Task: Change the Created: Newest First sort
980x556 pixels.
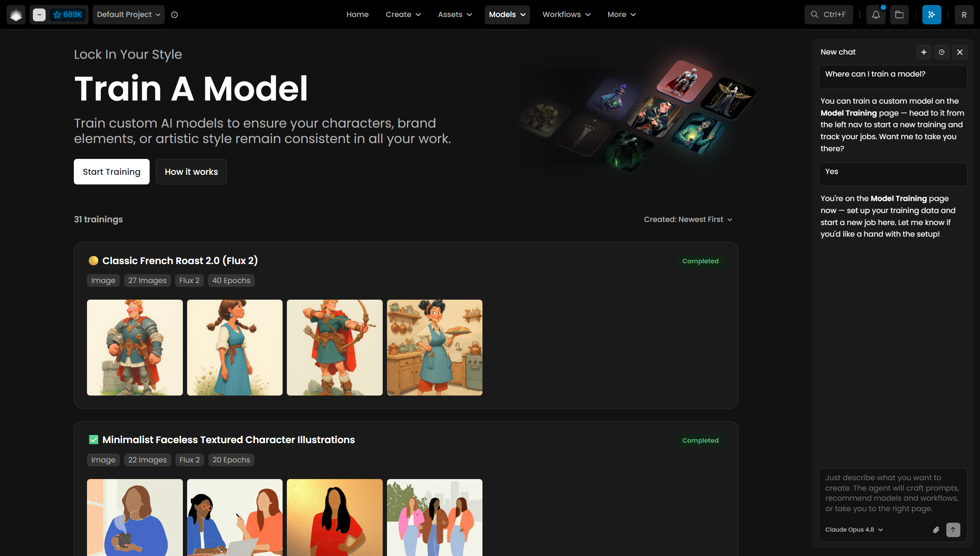Action: click(x=688, y=219)
